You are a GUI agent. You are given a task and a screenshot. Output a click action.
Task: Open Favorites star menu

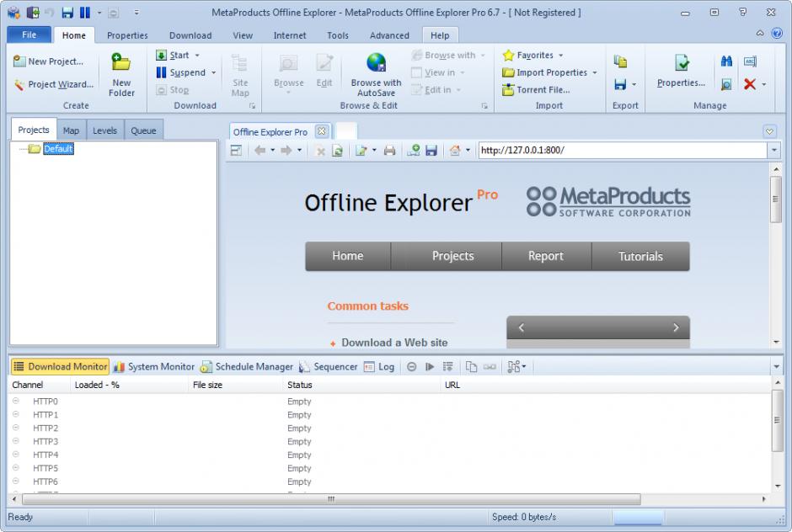[528, 55]
